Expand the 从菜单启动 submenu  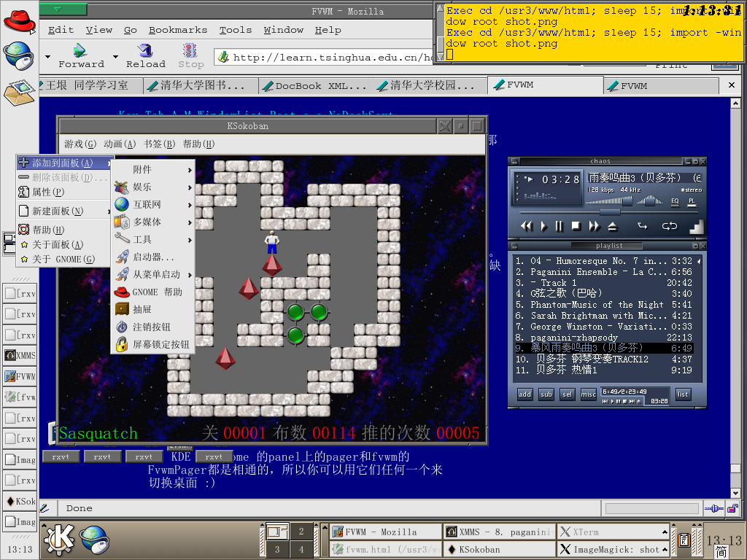coord(153,275)
